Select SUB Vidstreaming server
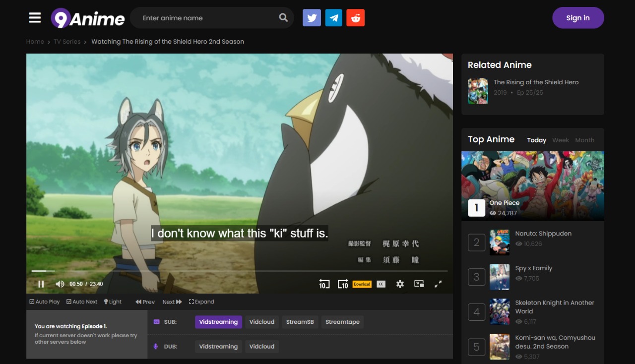This screenshot has width=635, height=364. (x=218, y=322)
